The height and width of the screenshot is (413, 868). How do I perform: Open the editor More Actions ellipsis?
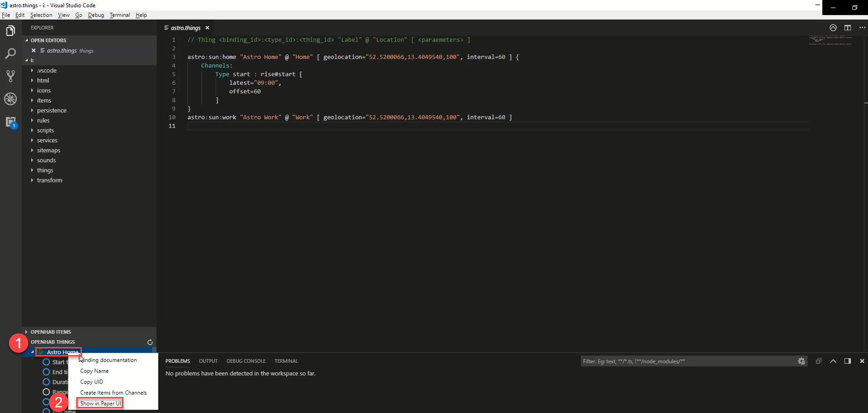click(862, 28)
